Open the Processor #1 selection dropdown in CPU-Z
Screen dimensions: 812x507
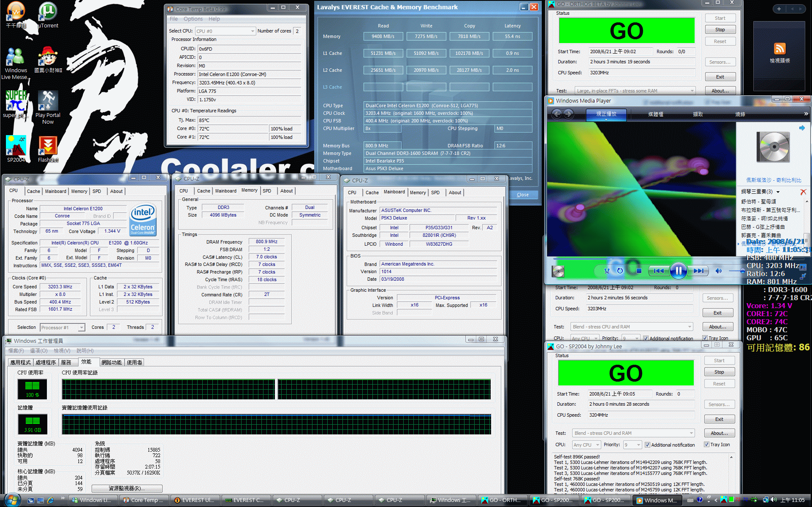[x=62, y=327]
